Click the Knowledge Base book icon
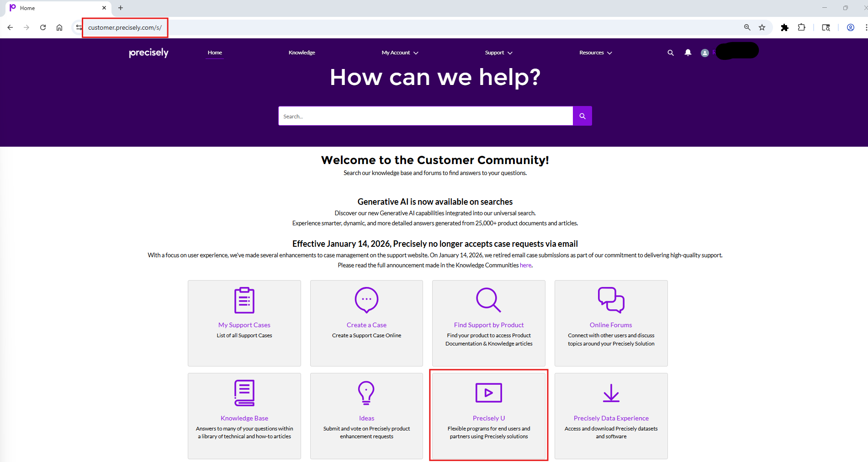This screenshot has width=868, height=462. pyautogui.click(x=244, y=393)
